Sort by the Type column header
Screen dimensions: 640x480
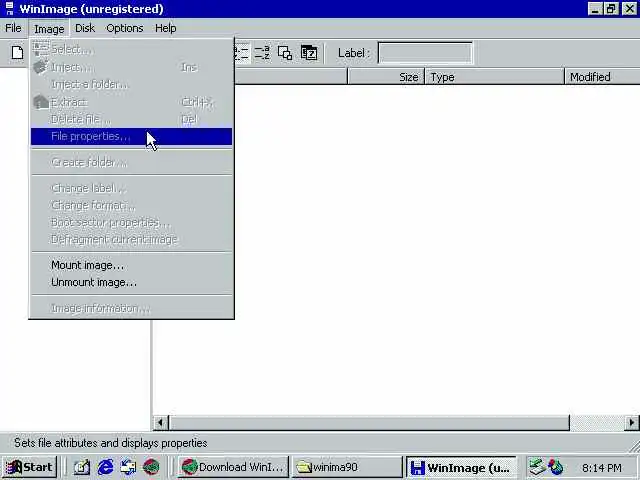pos(495,77)
